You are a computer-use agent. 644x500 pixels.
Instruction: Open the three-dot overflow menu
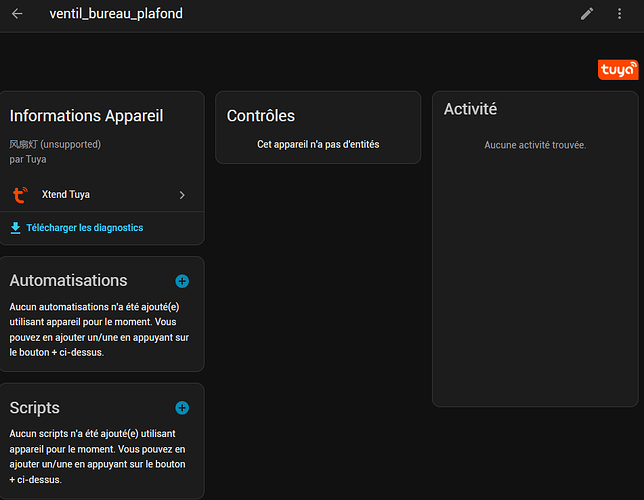tap(620, 14)
